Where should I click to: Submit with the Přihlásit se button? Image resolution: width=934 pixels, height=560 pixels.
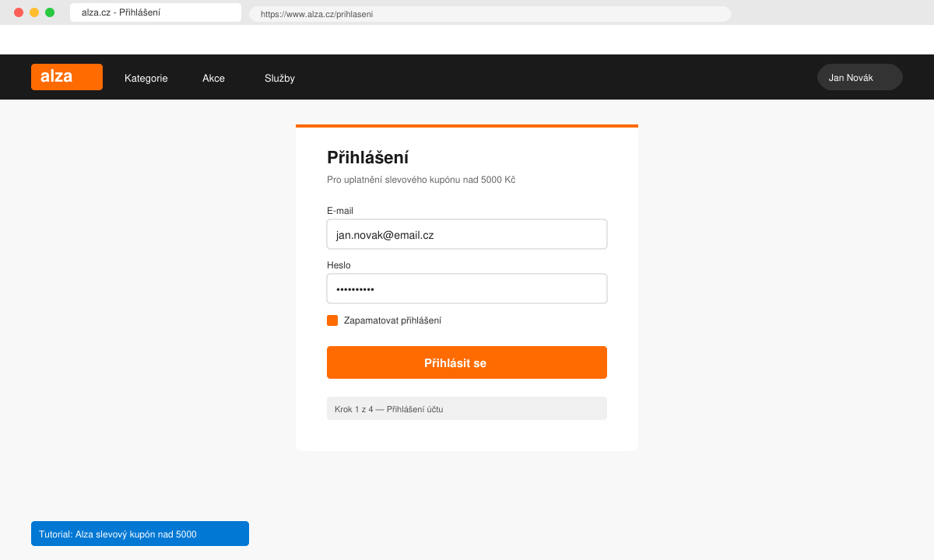[467, 362]
